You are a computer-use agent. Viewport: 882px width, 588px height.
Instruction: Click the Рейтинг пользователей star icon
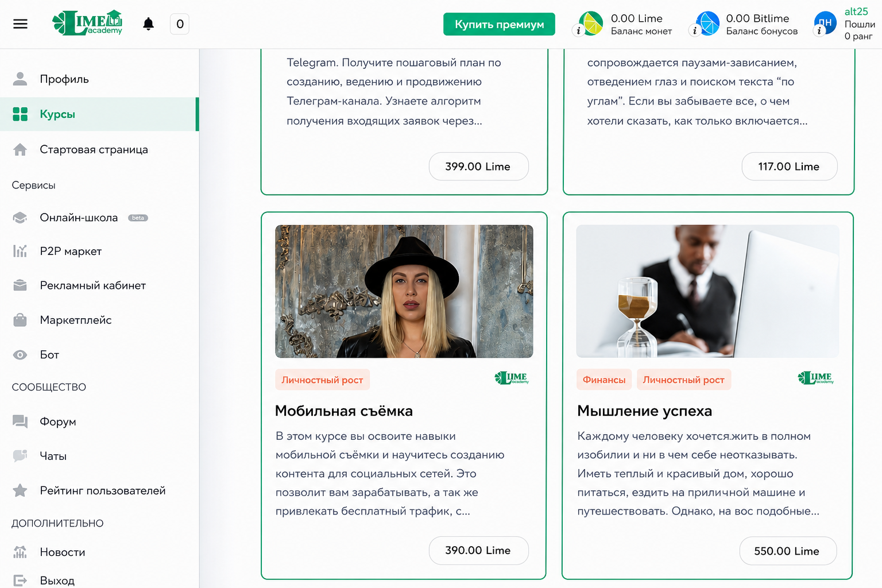[20, 490]
